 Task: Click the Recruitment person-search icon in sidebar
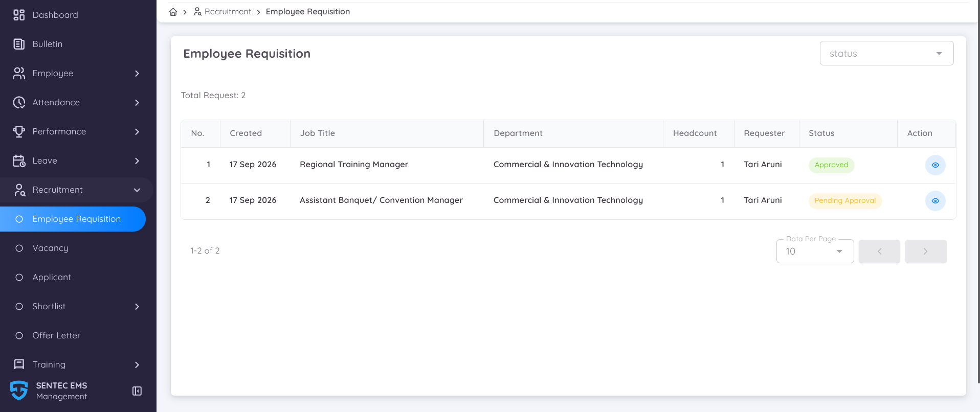[x=19, y=190]
